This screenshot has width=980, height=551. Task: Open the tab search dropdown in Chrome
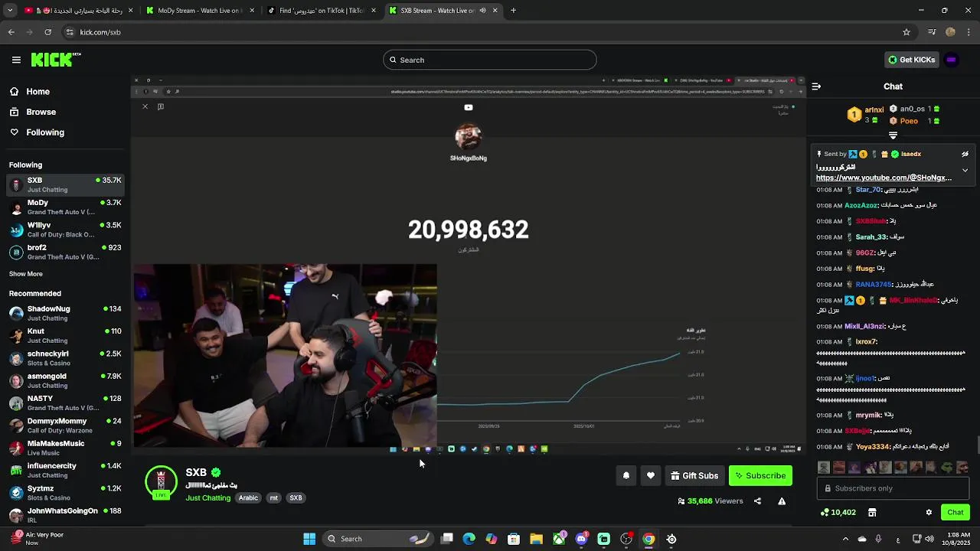(x=10, y=11)
